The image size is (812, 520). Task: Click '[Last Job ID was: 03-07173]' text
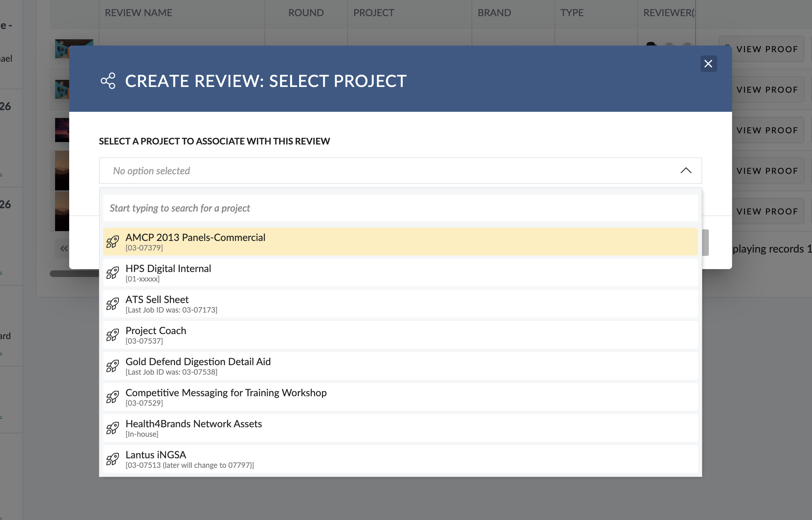tap(172, 310)
